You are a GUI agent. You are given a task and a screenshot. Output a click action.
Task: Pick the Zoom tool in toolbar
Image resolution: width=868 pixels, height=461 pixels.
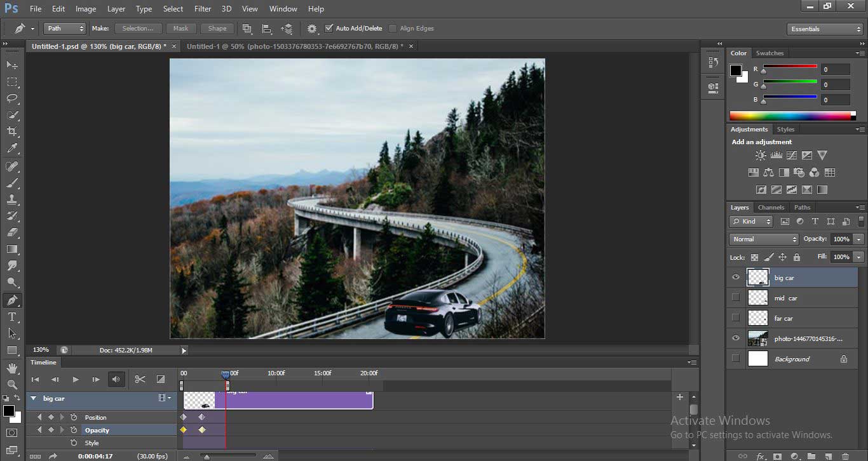(x=12, y=384)
